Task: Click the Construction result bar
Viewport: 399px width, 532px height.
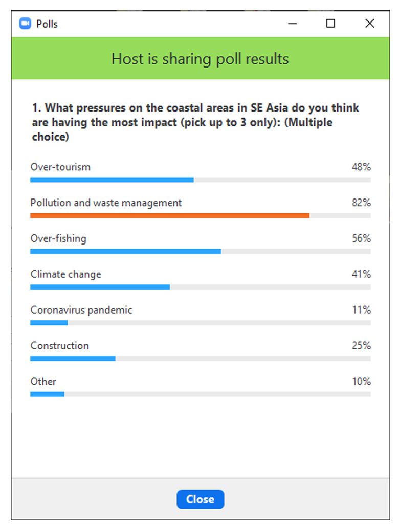Action: point(73,359)
